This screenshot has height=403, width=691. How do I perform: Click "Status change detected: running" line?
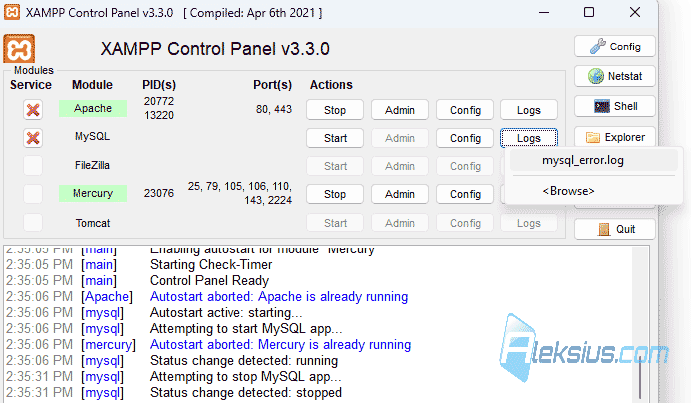click(x=244, y=361)
